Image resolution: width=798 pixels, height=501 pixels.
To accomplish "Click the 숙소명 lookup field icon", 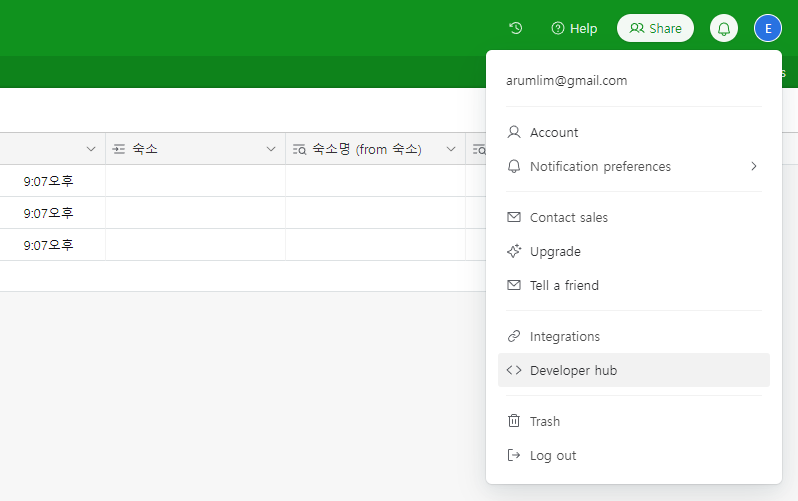I will (299, 150).
